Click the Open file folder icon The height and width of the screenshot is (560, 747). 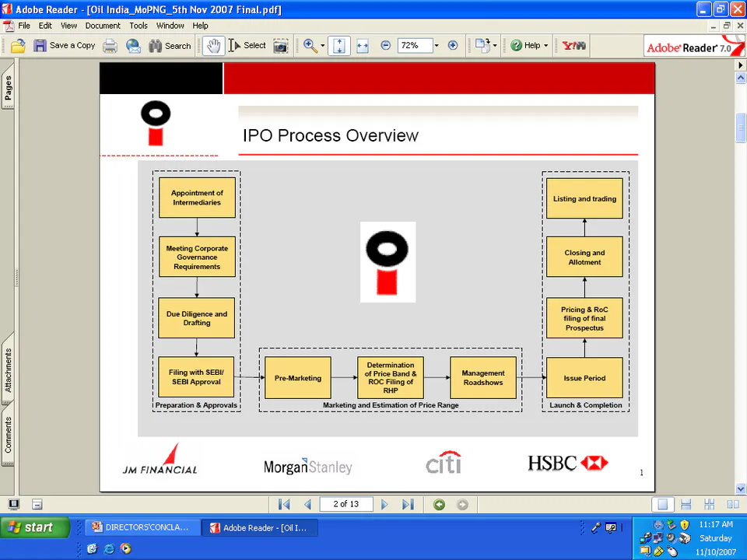pyautogui.click(x=18, y=46)
